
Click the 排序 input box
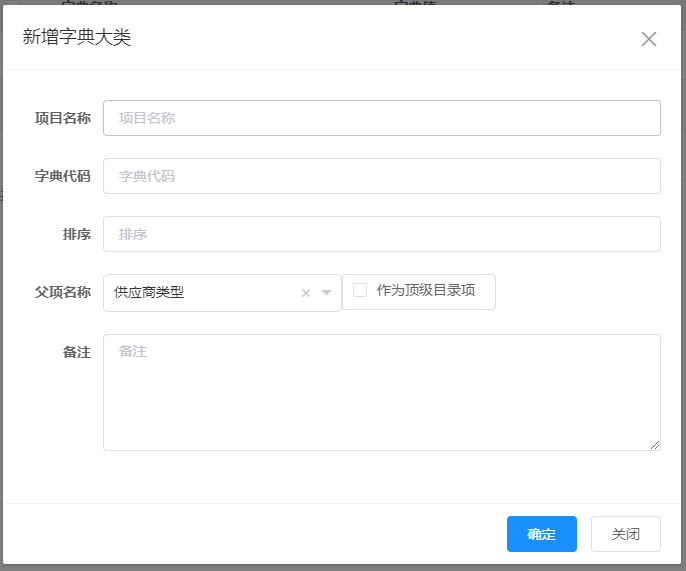coord(382,234)
